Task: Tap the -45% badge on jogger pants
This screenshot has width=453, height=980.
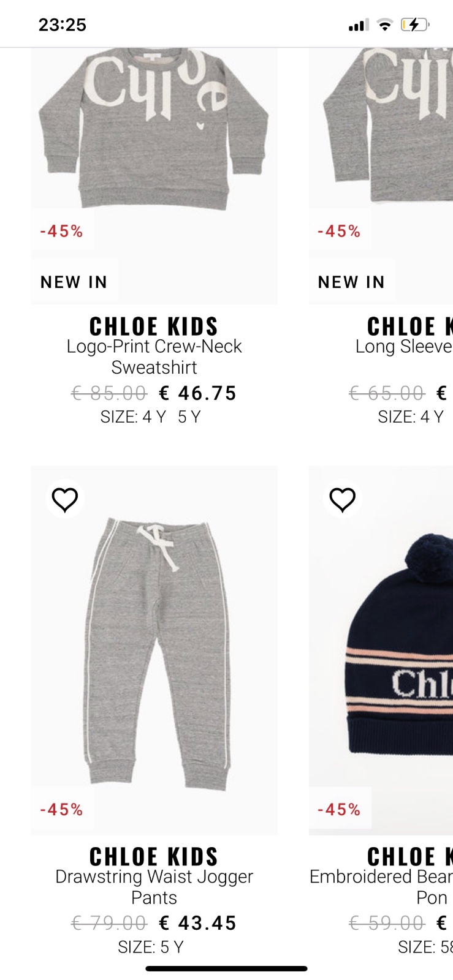Action: pos(62,810)
